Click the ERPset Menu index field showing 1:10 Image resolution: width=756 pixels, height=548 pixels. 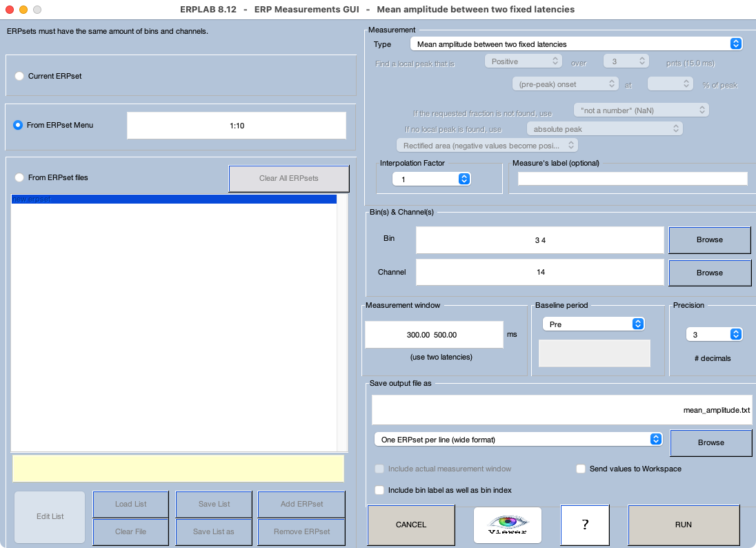coord(236,126)
